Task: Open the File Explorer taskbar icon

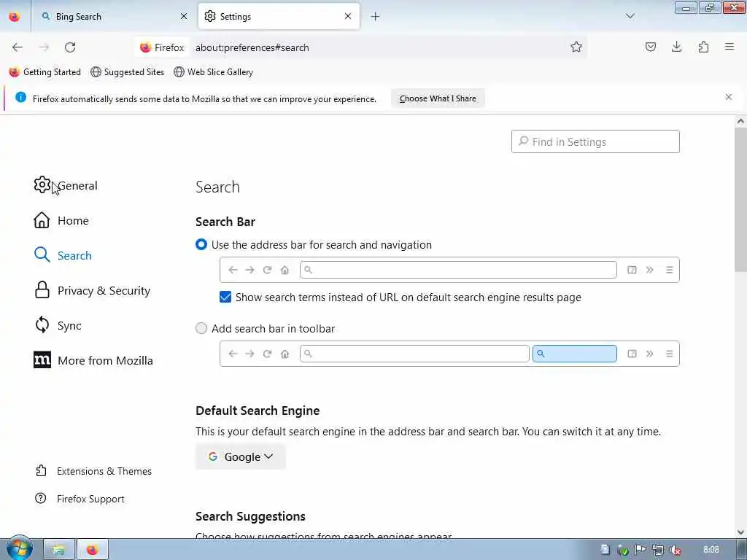Action: tap(59, 550)
